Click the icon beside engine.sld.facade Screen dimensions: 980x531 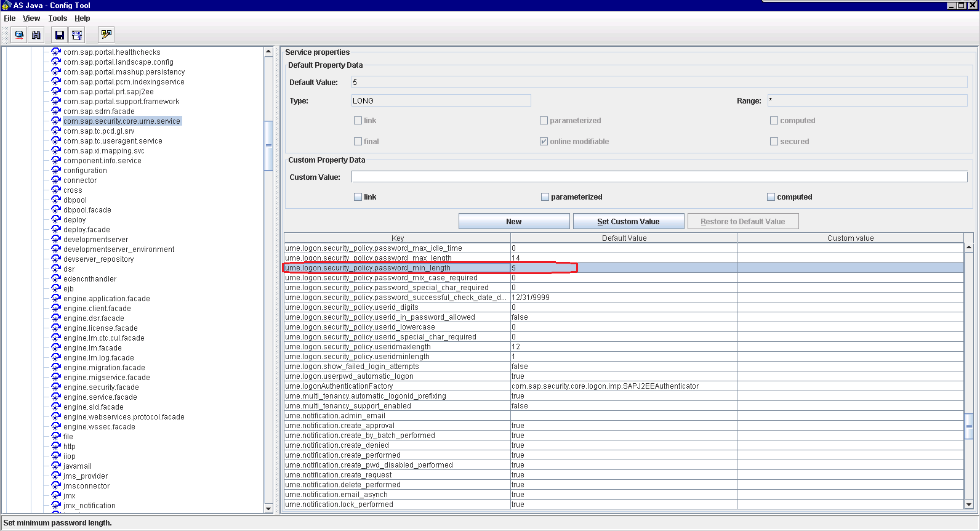pyautogui.click(x=56, y=407)
